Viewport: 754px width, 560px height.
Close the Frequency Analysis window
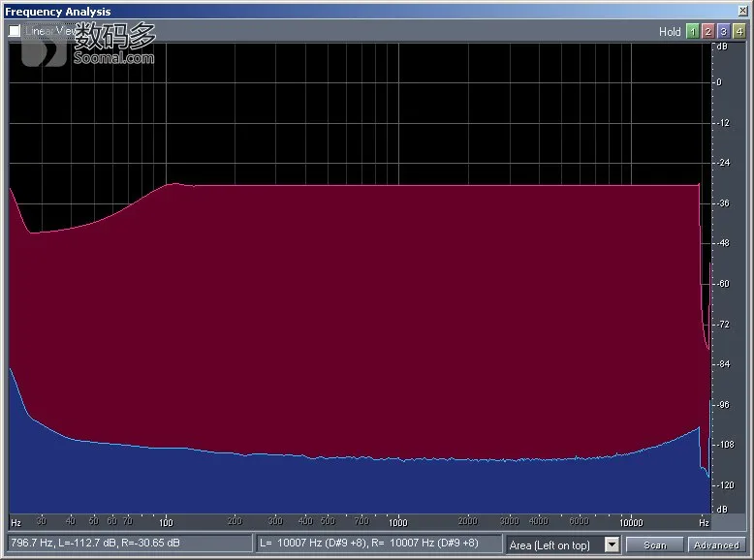[x=743, y=11]
